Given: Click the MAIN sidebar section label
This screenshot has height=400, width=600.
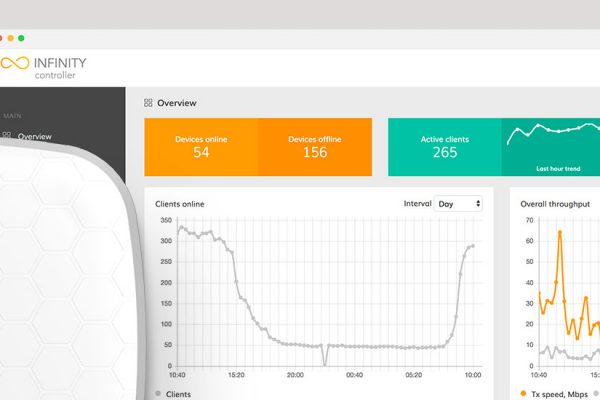Looking at the screenshot, I should point(12,116).
